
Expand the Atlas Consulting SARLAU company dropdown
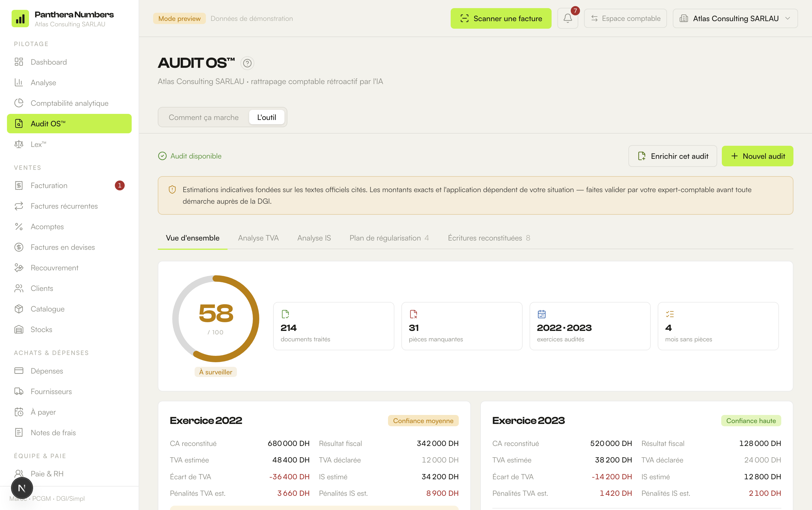(x=735, y=19)
